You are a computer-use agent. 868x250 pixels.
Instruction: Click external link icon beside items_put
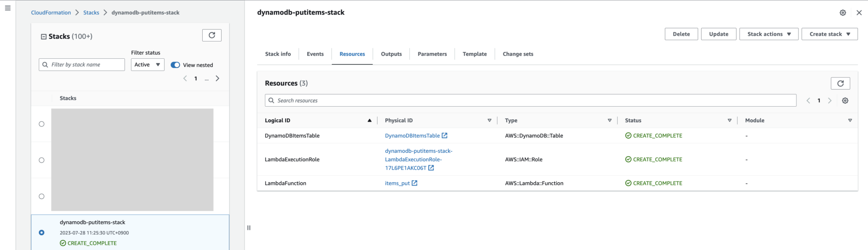(x=415, y=183)
